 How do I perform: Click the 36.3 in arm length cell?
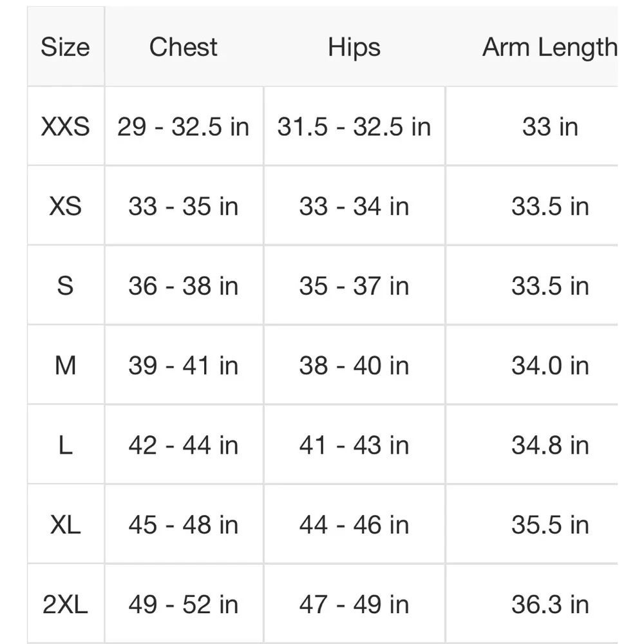click(550, 604)
